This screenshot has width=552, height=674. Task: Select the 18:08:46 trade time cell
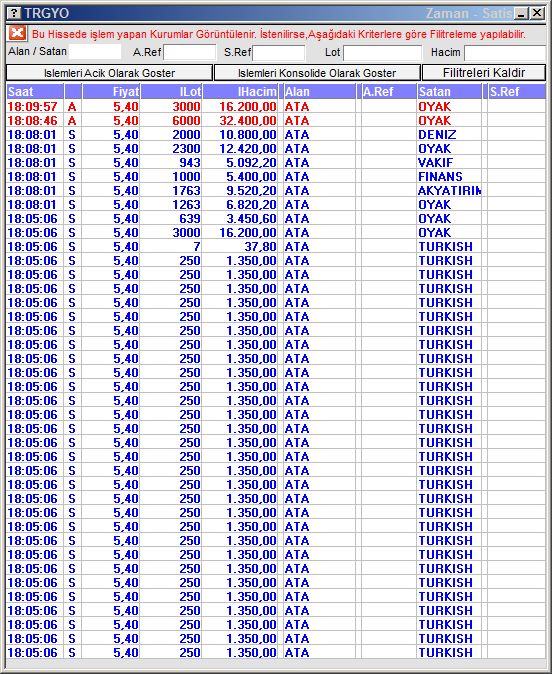(33, 121)
